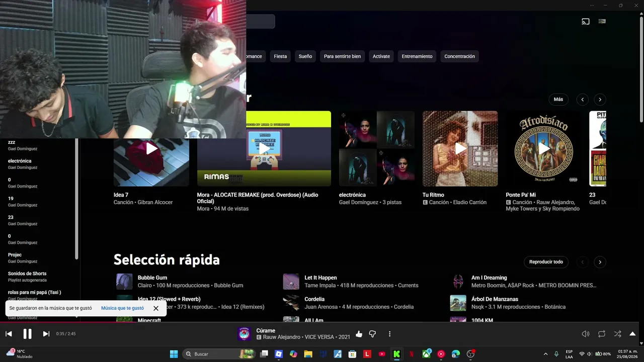644x362 pixels.
Task: Open artist link Eladio Carrión
Action: (x=468, y=203)
